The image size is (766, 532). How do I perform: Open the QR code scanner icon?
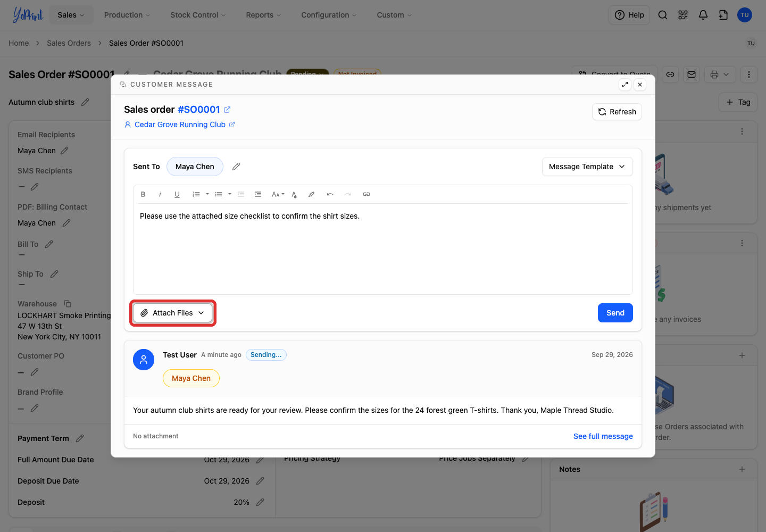coord(683,15)
